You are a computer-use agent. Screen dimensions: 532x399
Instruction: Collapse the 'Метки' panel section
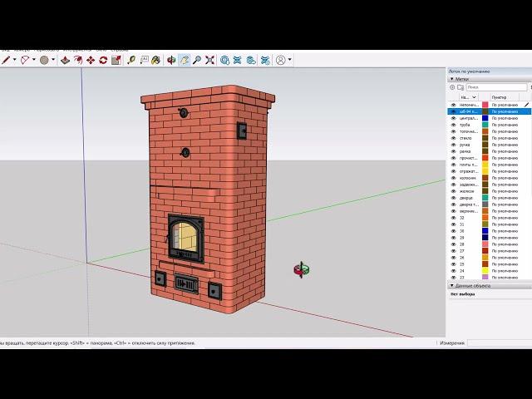(x=452, y=79)
